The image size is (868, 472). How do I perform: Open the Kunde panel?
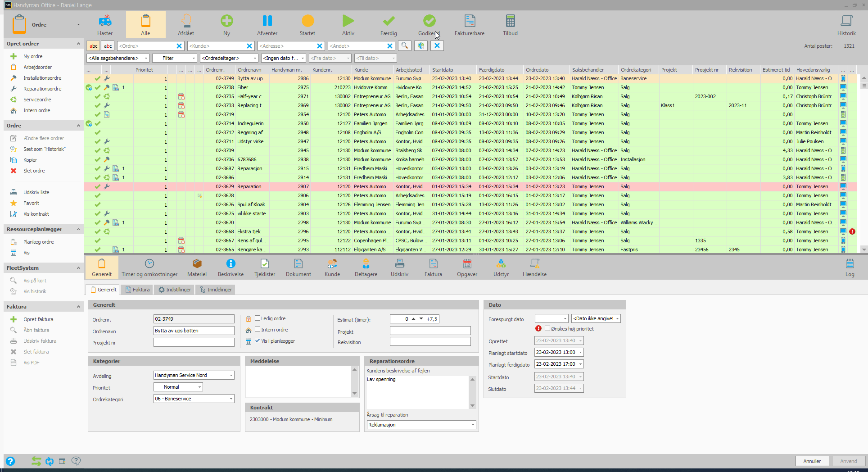tap(332, 268)
